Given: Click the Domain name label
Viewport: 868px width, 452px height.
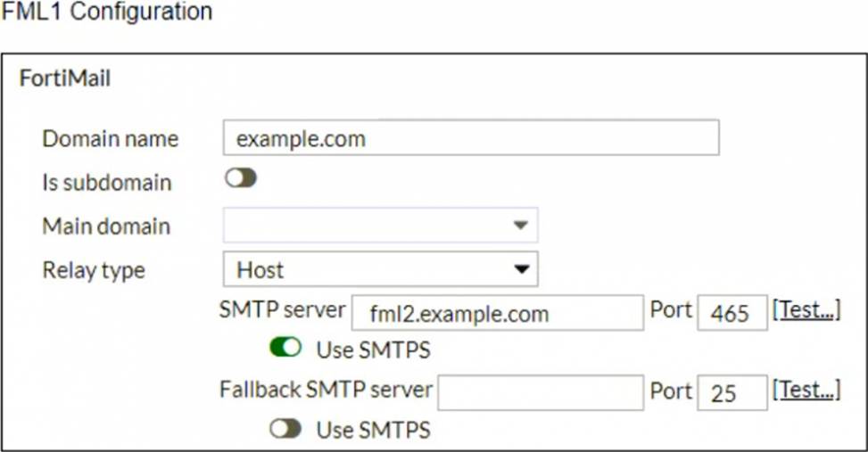Looking at the screenshot, I should coord(110,138).
